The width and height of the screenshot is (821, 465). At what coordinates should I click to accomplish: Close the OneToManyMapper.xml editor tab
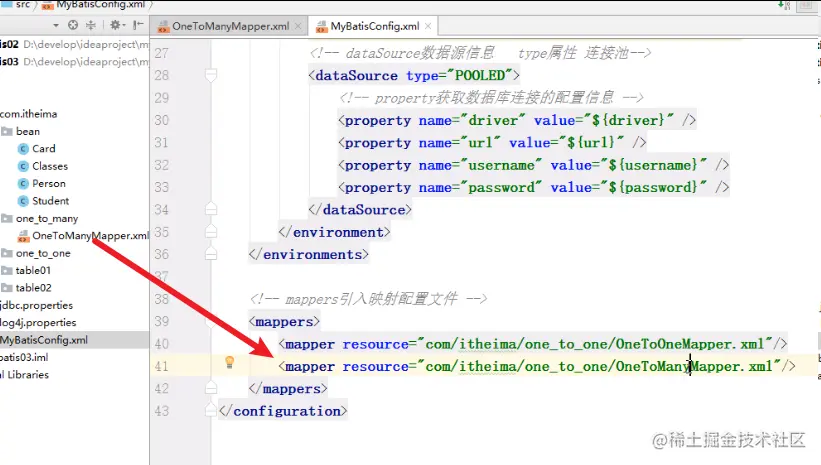(298, 26)
